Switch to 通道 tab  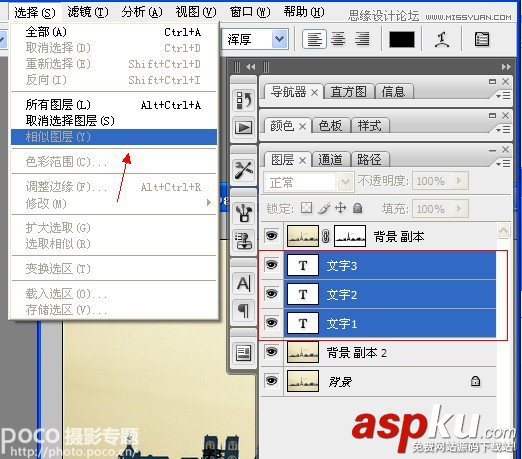(x=330, y=159)
